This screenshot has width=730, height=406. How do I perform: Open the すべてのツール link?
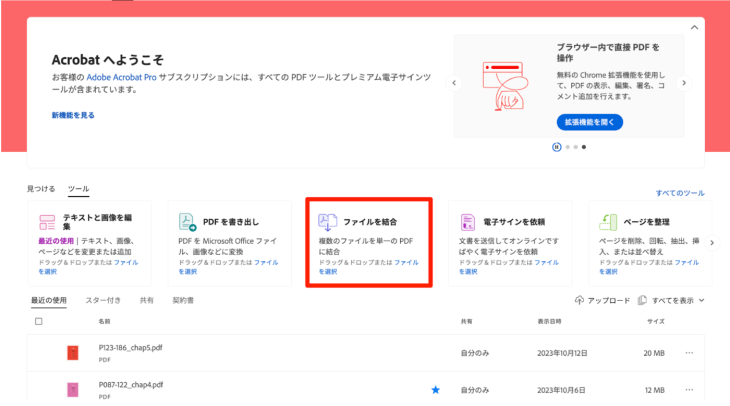[x=680, y=193]
